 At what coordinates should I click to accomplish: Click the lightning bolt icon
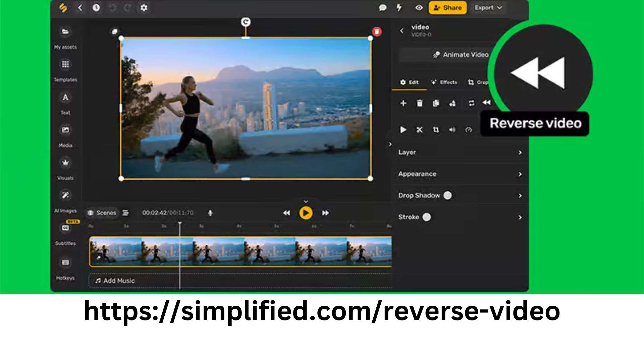click(x=399, y=7)
